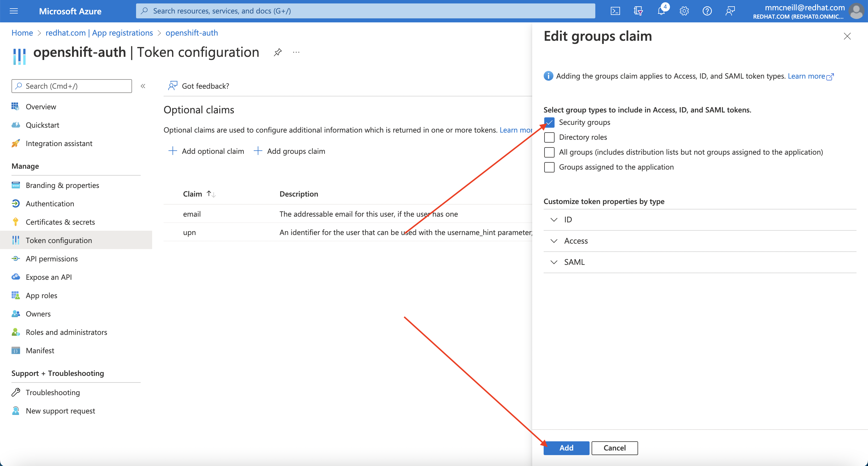
Task: Select Authentication in the Manage sidebar
Action: pyautogui.click(x=50, y=203)
